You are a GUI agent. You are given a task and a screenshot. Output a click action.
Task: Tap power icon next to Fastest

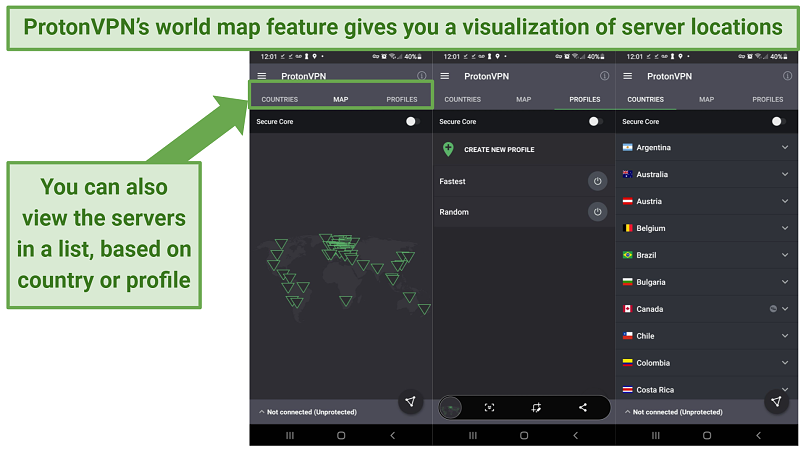pos(597,181)
